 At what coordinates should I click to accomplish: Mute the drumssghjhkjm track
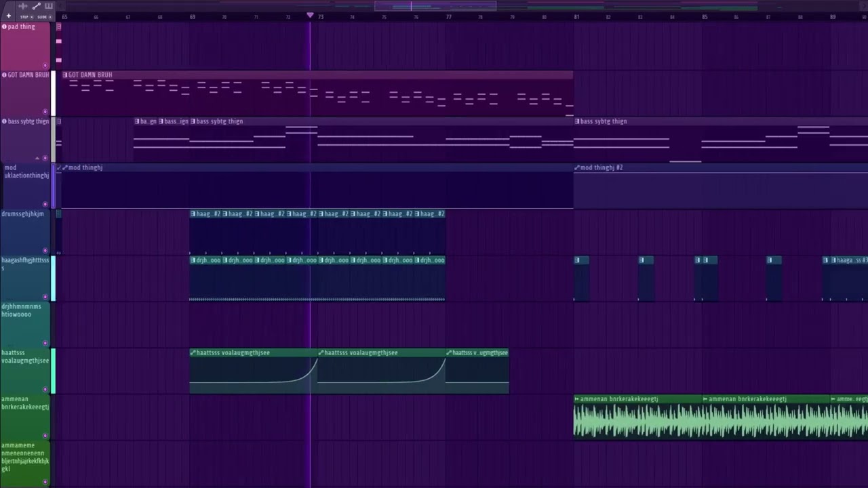[x=45, y=251]
